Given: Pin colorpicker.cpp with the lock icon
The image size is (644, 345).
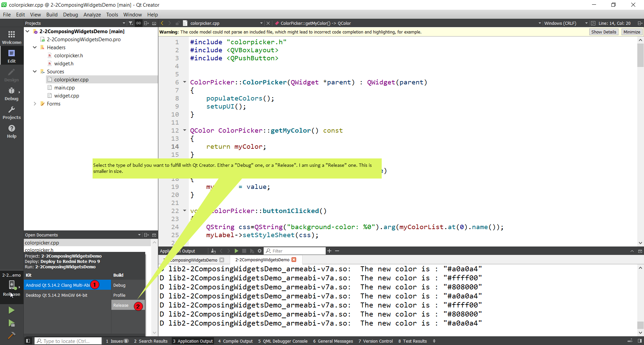Looking at the screenshot, I should (178, 23).
